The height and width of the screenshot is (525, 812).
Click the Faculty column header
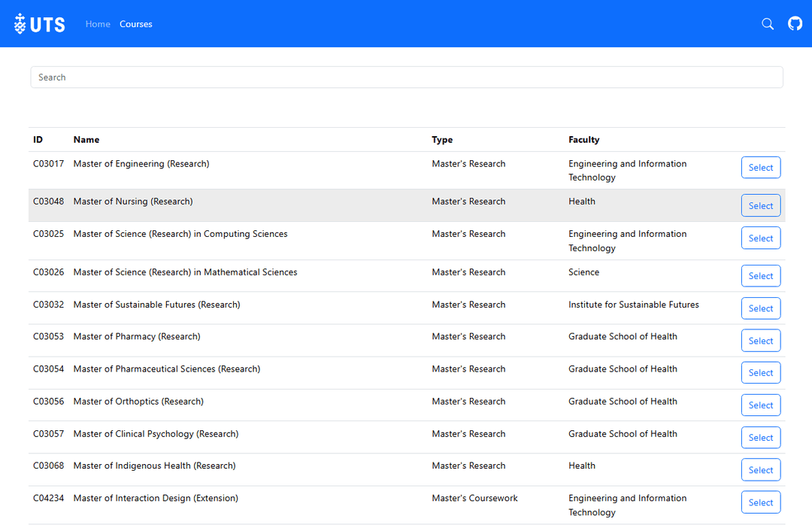click(x=583, y=140)
